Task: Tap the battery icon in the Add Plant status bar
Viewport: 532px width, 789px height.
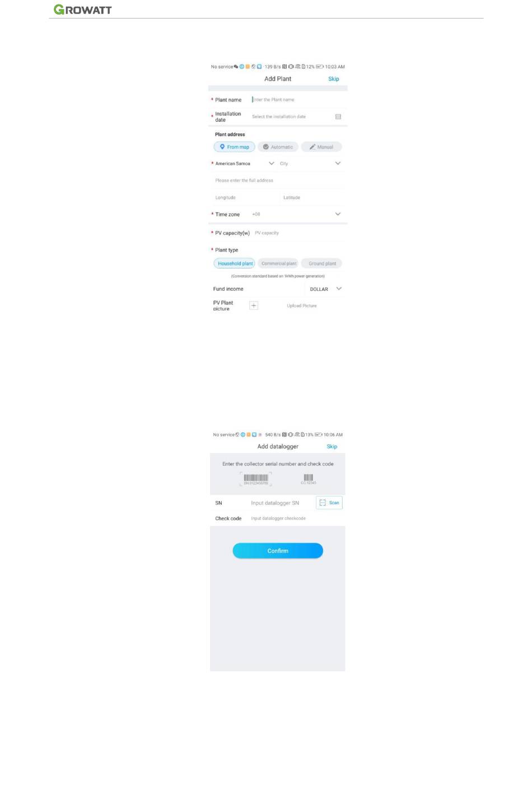Action: coord(320,67)
